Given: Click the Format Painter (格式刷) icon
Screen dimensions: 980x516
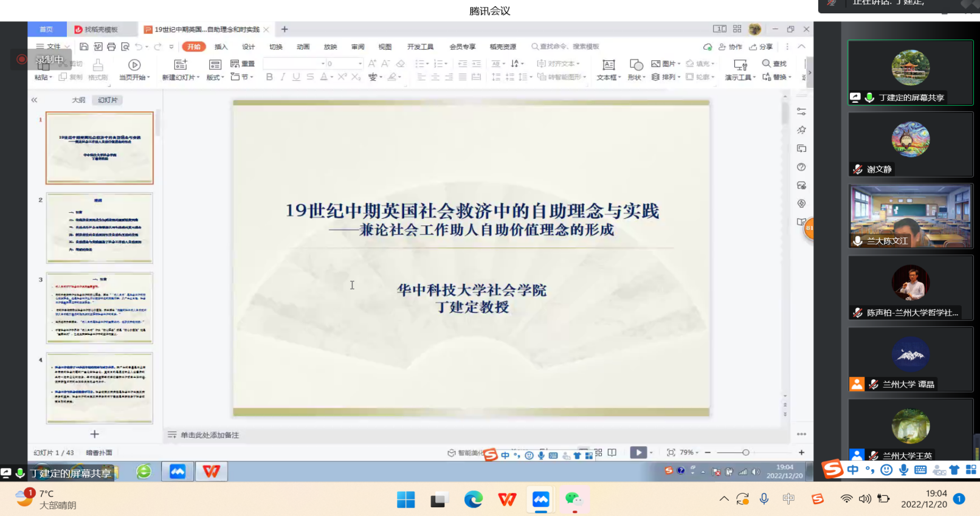Looking at the screenshot, I should pos(97,64).
